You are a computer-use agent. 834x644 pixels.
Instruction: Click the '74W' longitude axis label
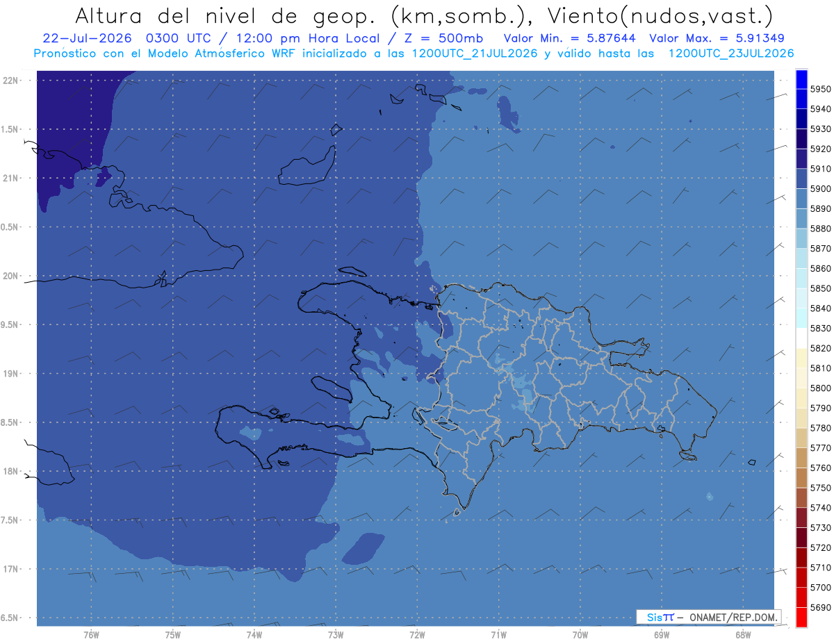254,636
